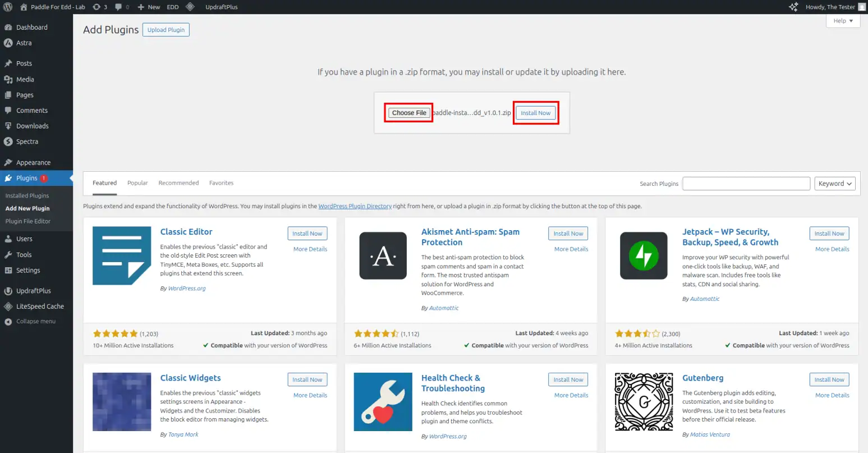View More Details for Akismet
Viewport: 868px width, 453px height.
571,249
